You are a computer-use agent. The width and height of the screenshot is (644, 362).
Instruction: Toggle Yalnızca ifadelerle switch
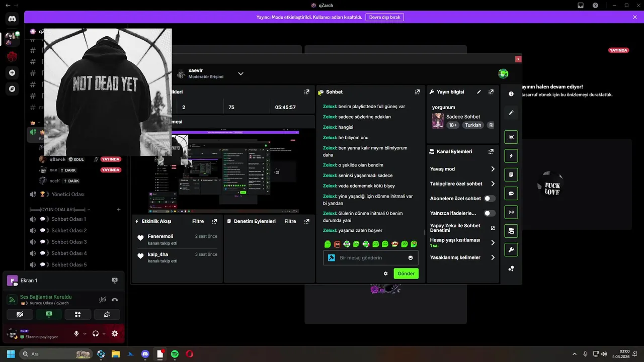(x=490, y=213)
